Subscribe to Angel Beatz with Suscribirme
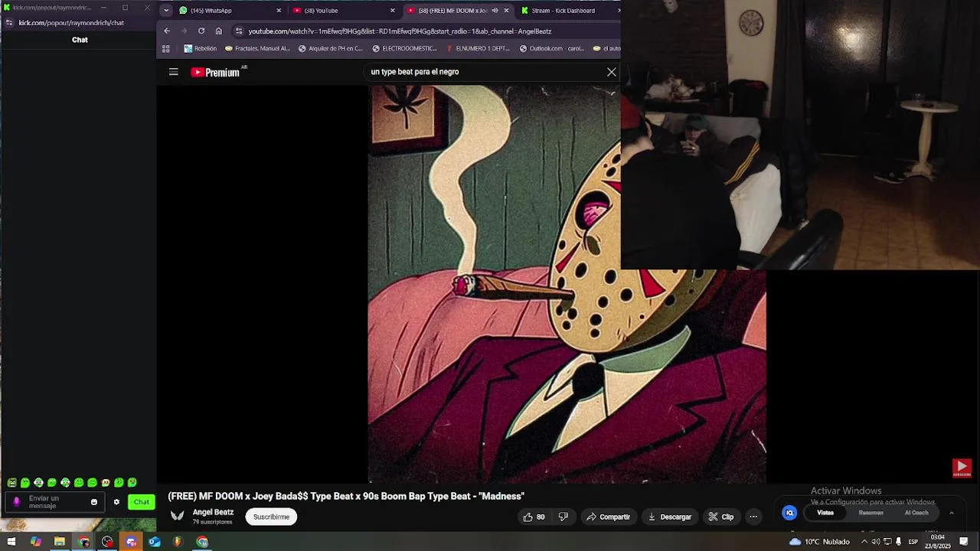Image resolution: width=980 pixels, height=551 pixels. [x=271, y=517]
